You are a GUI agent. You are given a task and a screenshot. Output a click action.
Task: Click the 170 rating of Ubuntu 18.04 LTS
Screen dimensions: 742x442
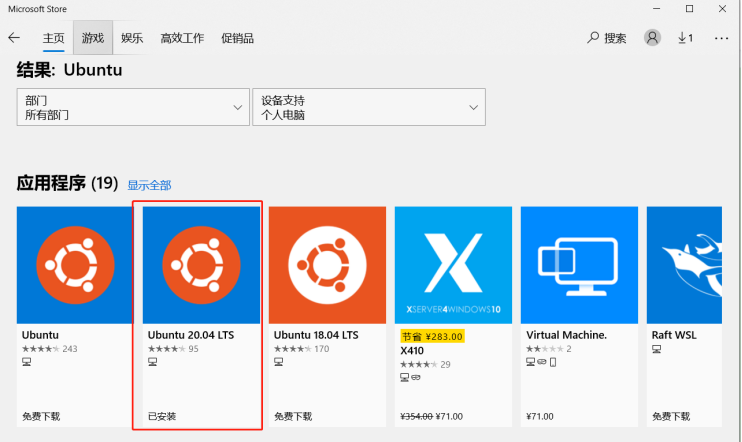coord(301,349)
